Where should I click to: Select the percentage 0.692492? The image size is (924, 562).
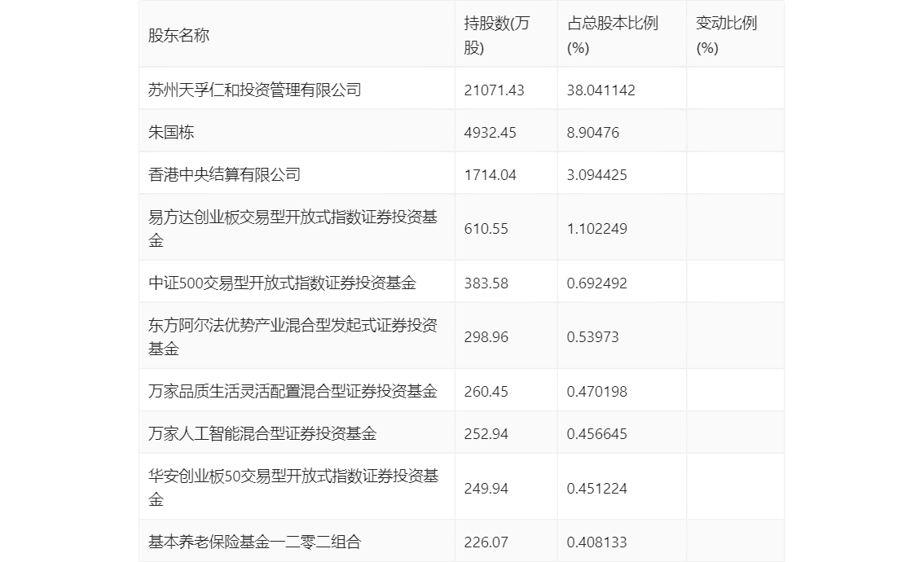(597, 283)
